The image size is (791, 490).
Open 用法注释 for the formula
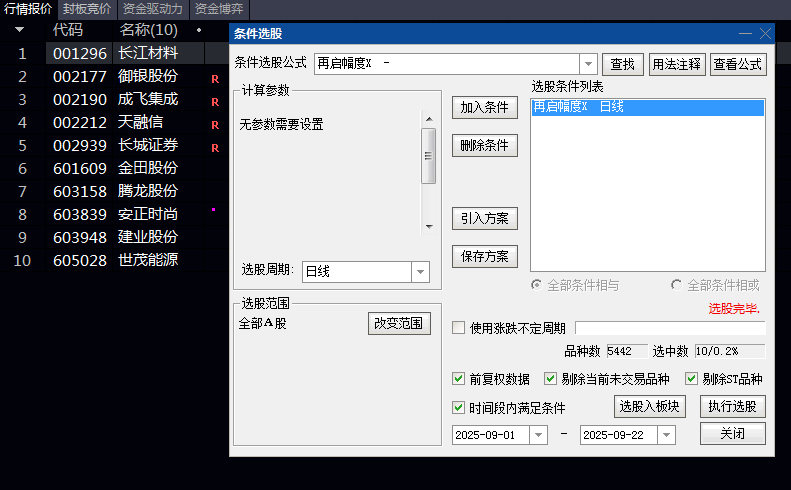tap(676, 65)
